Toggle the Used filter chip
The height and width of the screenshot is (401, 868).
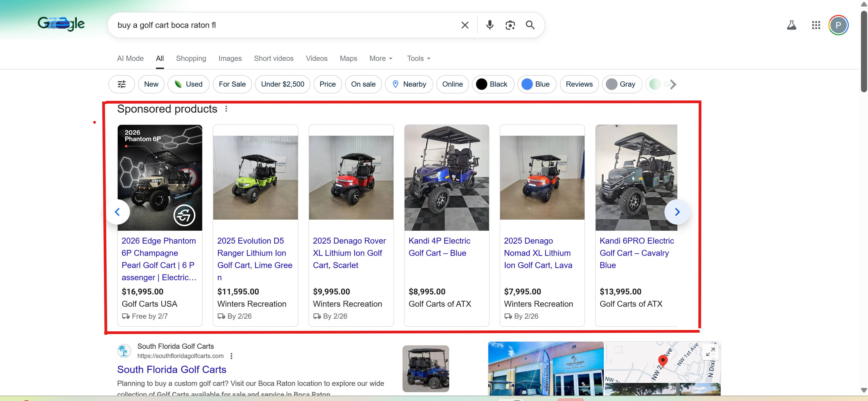click(188, 84)
